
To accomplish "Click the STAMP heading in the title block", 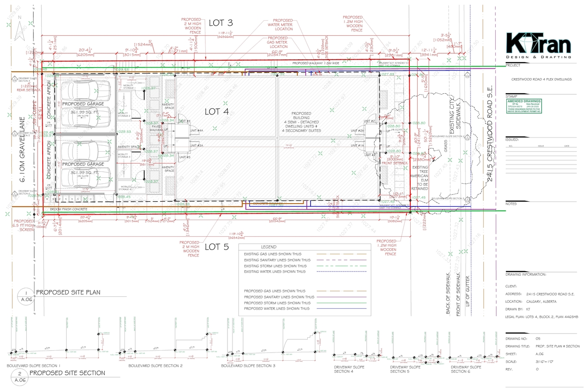I will [511, 97].
